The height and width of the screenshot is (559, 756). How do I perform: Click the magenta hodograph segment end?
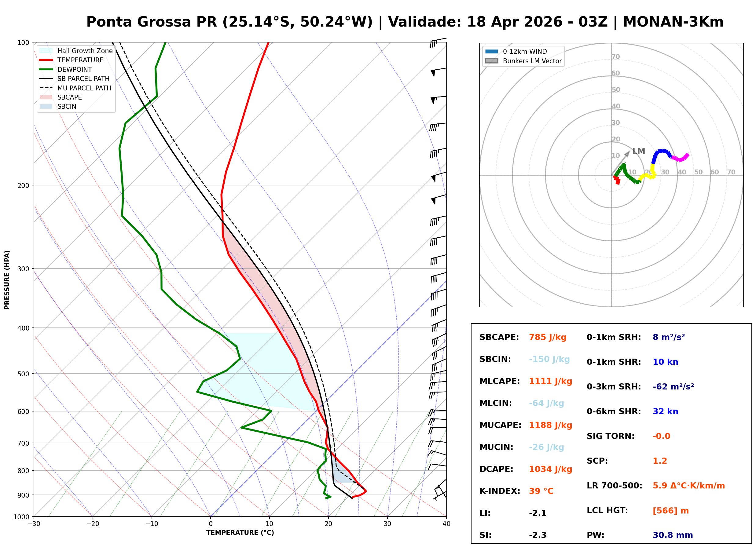(688, 155)
